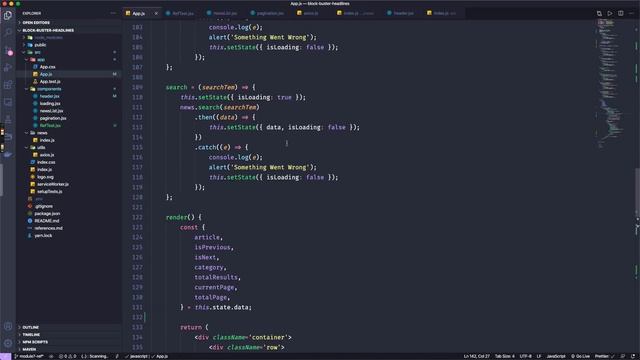Click the Scanning status bar item
Screen dimensions: 640x360
click(95, 356)
